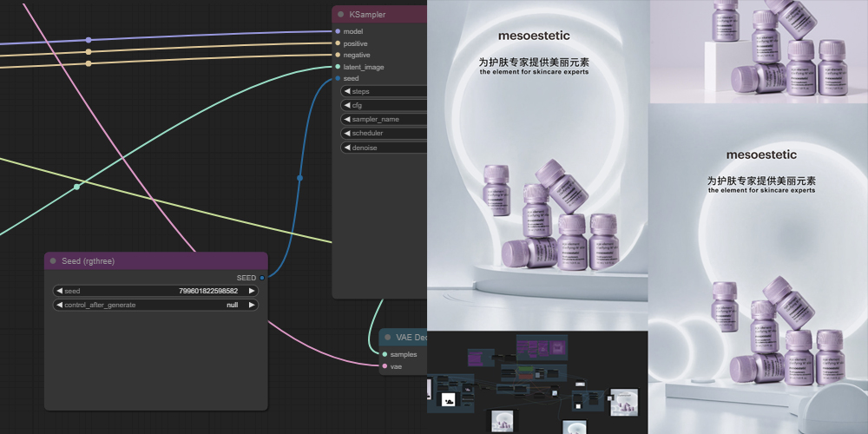The height and width of the screenshot is (434, 868).
Task: Click the KSampler node title bar
Action: point(380,15)
